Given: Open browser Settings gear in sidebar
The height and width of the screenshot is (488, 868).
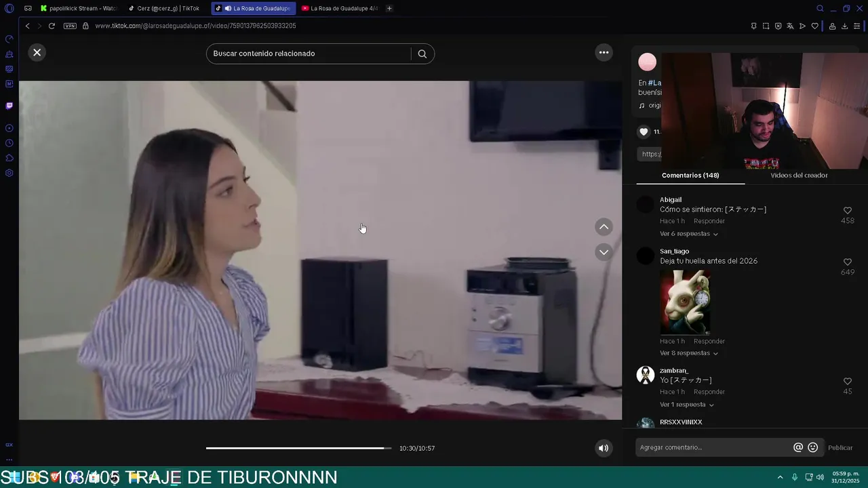Looking at the screenshot, I should tap(9, 173).
